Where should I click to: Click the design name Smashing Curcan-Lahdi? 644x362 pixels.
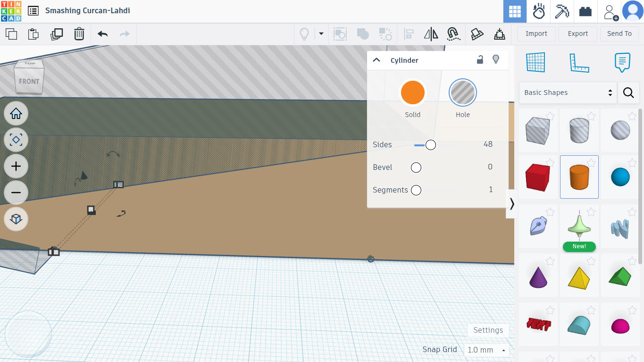(88, 10)
